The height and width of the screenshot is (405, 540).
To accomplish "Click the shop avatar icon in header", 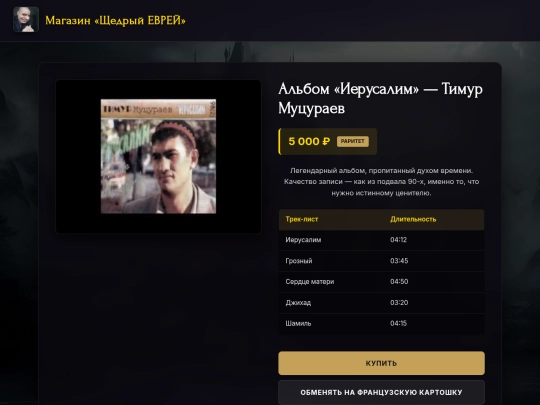I will pyautogui.click(x=26, y=20).
